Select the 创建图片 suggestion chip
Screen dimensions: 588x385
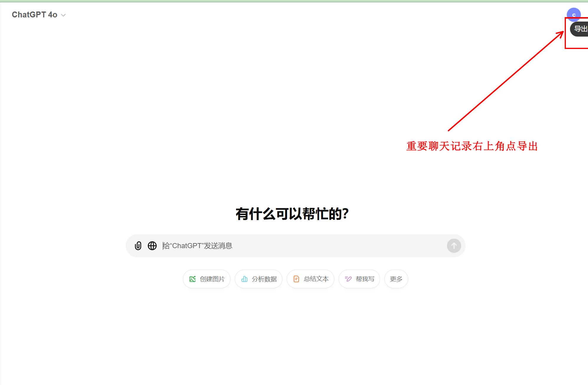click(212, 279)
